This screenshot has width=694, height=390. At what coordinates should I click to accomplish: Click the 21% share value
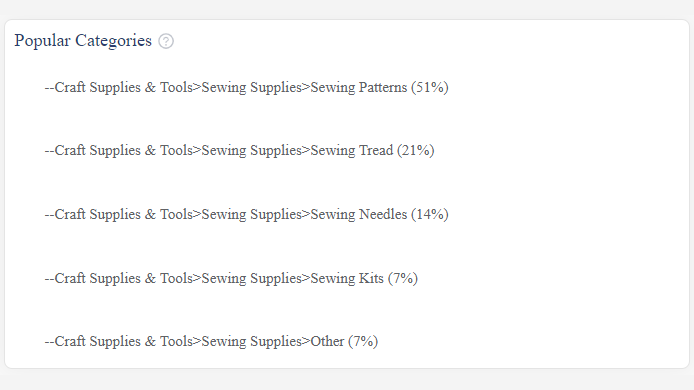click(x=416, y=151)
